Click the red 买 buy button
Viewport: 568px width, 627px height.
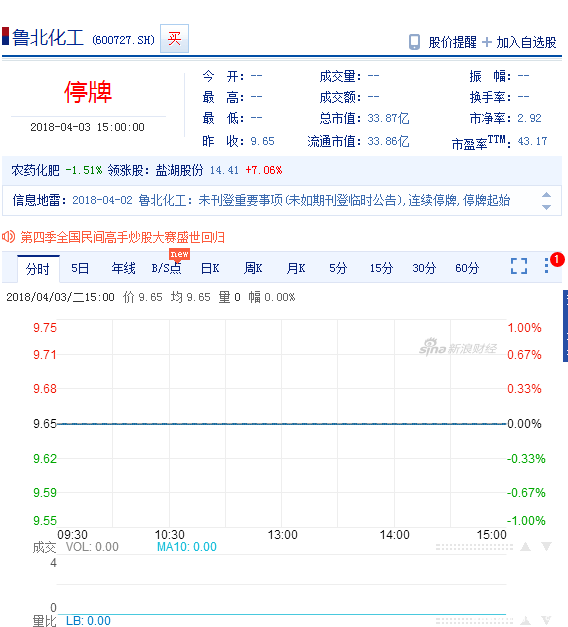174,38
